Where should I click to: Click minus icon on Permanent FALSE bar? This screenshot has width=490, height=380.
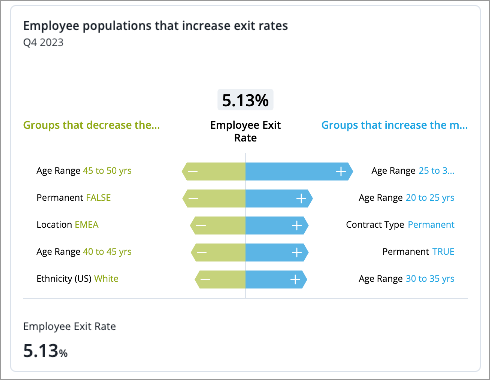[193, 198]
